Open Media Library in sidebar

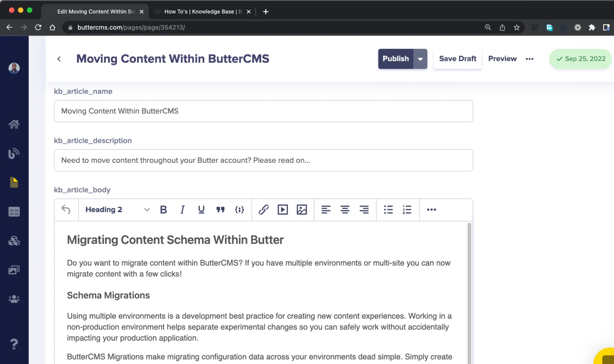click(x=14, y=270)
